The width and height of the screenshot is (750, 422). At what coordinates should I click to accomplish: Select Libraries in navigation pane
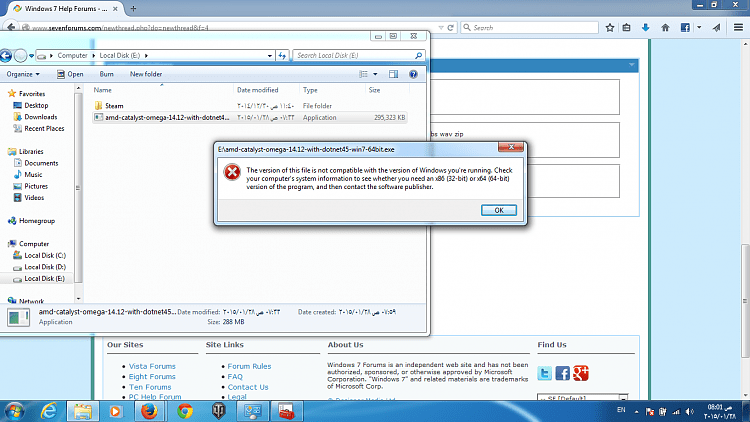[31, 151]
